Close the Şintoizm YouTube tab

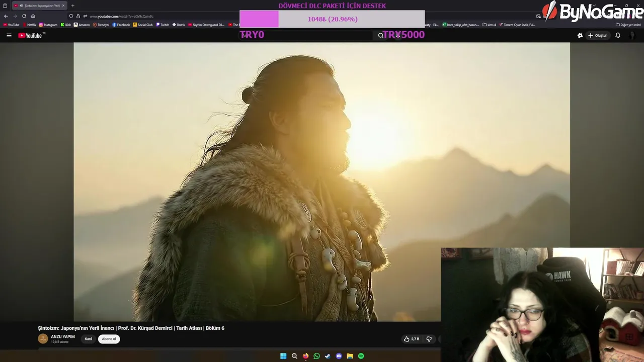click(x=63, y=6)
